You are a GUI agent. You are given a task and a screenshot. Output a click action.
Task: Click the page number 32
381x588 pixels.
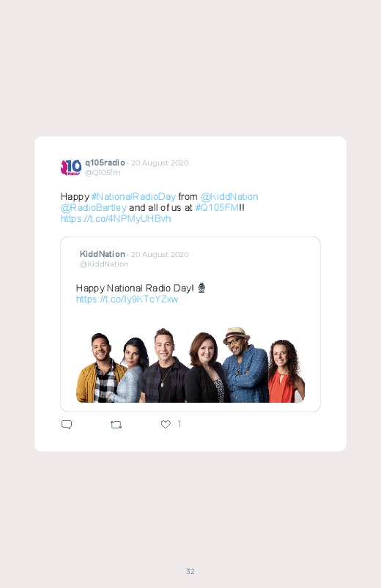[x=190, y=571]
